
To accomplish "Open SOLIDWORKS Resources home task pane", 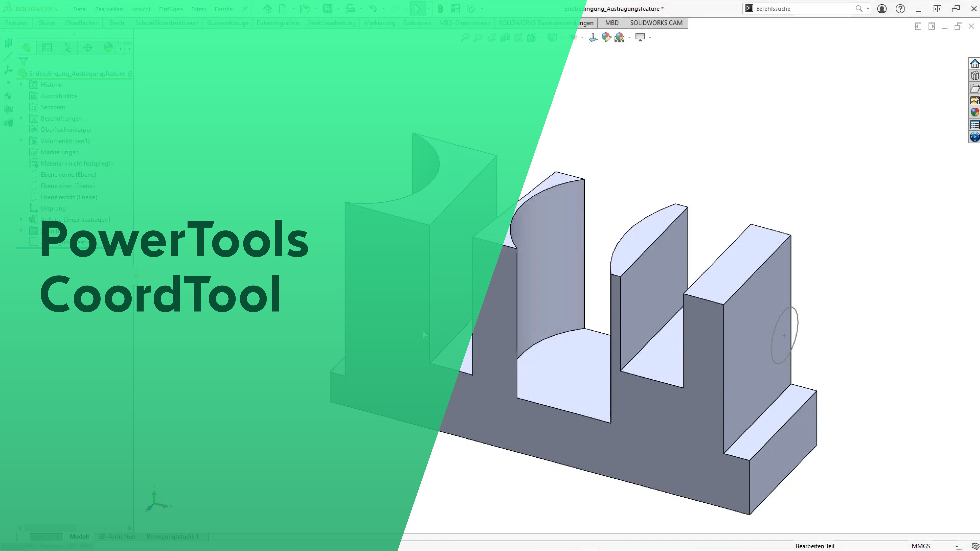I will click(974, 64).
